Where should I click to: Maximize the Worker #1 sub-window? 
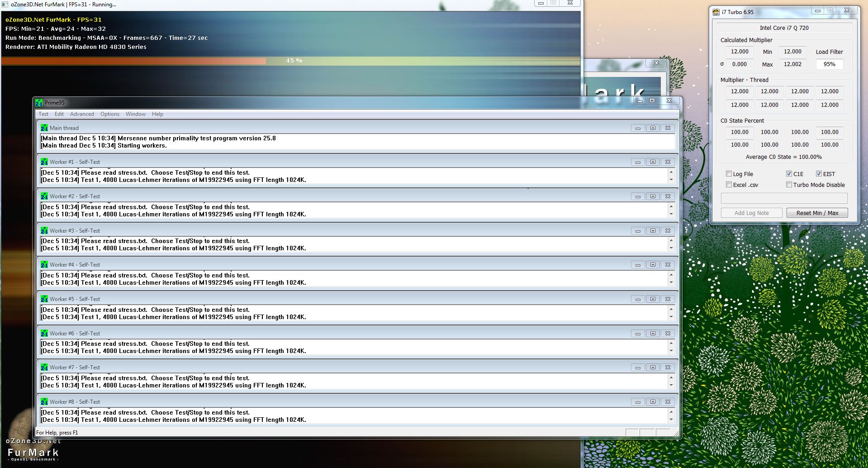tap(653, 162)
